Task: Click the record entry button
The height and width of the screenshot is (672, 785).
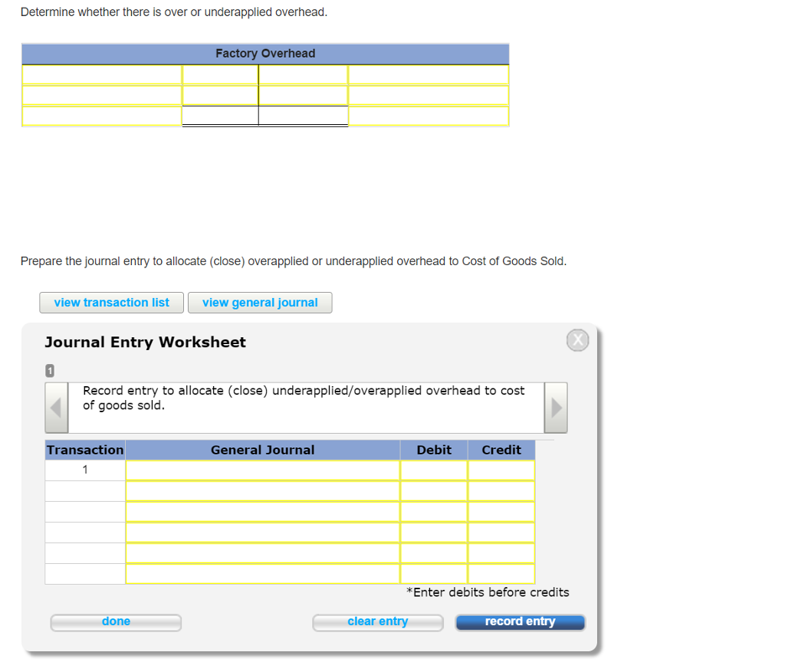Action: click(520, 621)
